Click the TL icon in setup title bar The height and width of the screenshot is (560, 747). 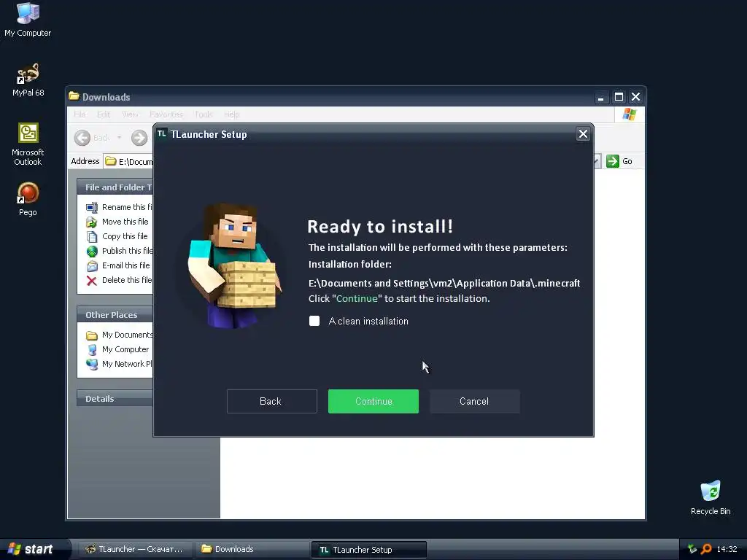click(162, 134)
